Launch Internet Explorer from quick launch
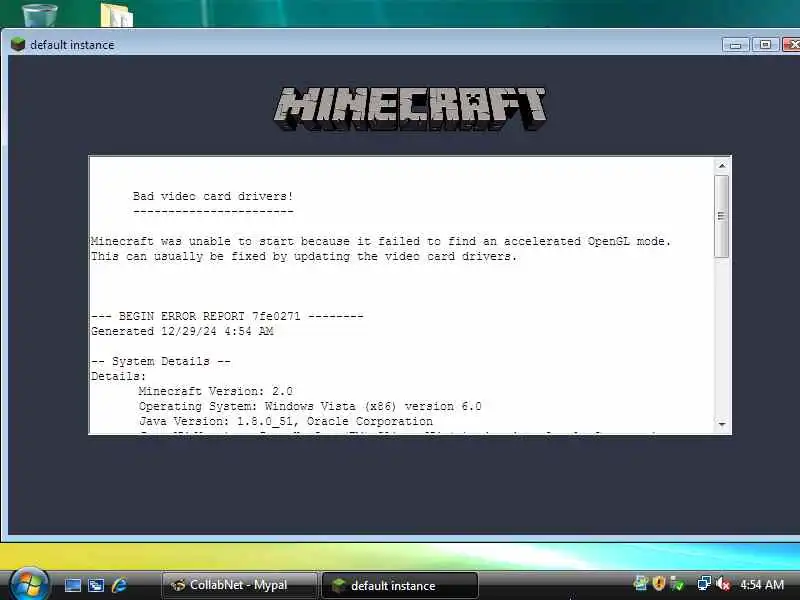This screenshot has height=600, width=800. 119,585
